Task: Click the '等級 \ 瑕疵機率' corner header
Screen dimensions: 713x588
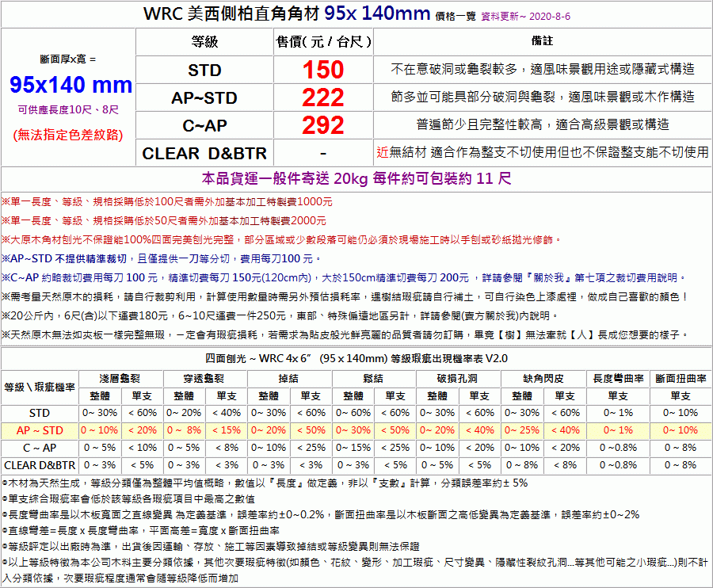Action: click(40, 387)
